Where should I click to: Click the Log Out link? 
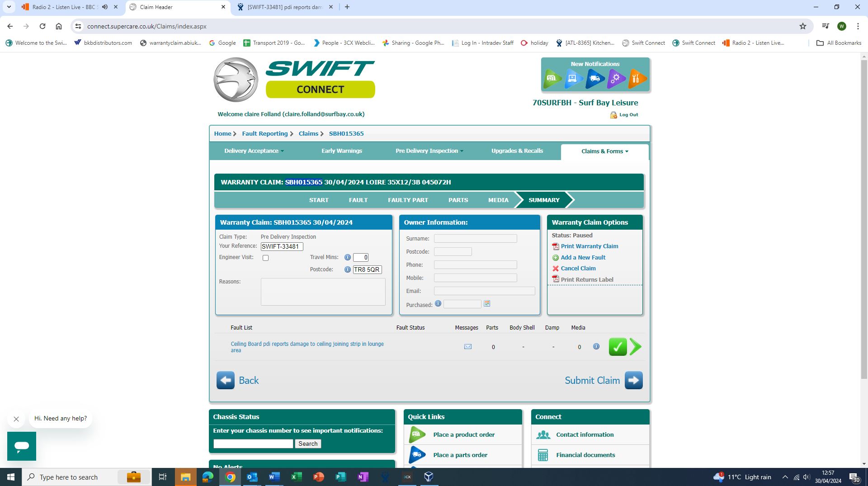coord(628,115)
